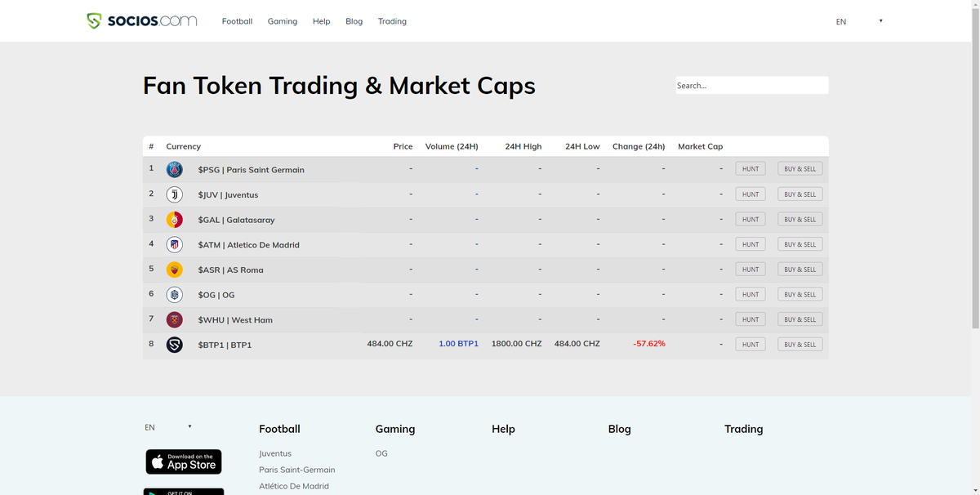This screenshot has height=495, width=980.
Task: Click BUY & SELL for BTP1
Action: [x=800, y=345]
